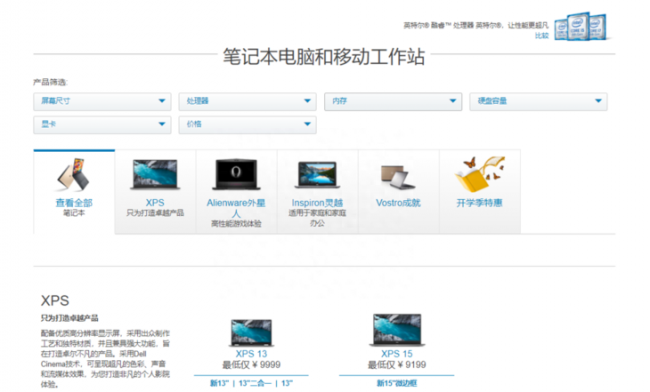This screenshot has height=392, width=650.
Task: Select the Vostro成就 category tab
Action: (398, 192)
